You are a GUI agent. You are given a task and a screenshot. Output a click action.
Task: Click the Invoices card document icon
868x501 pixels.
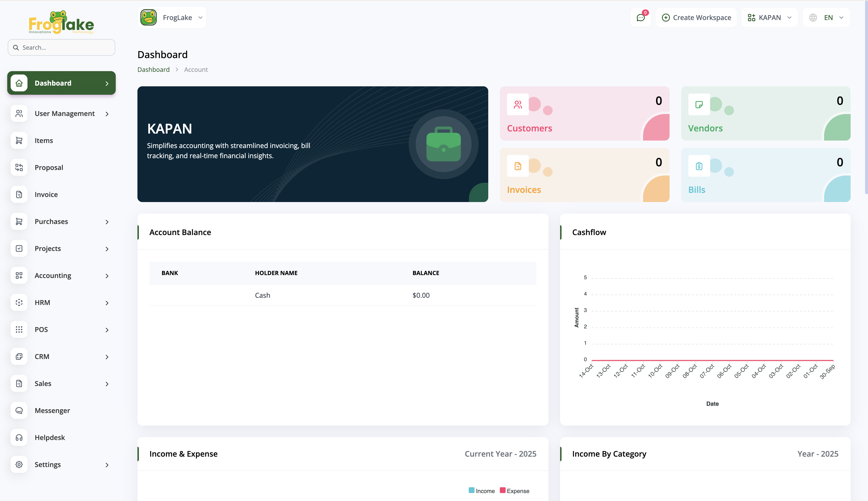coord(518,166)
